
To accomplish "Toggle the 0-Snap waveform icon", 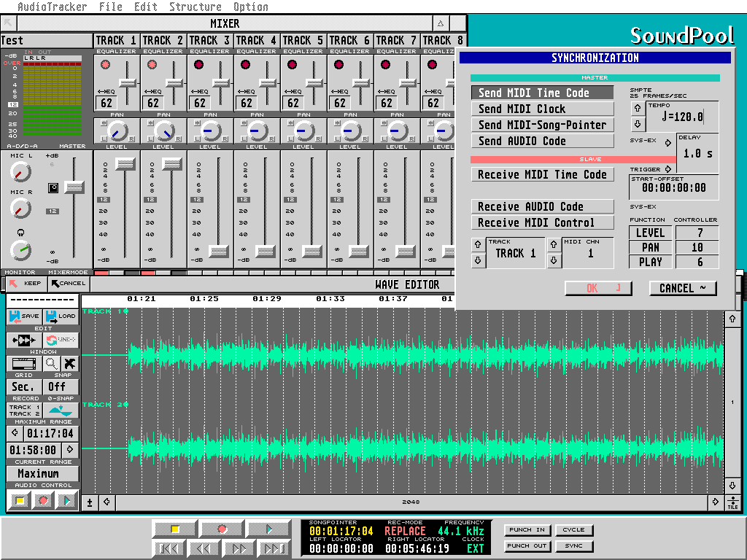I will 61,410.
